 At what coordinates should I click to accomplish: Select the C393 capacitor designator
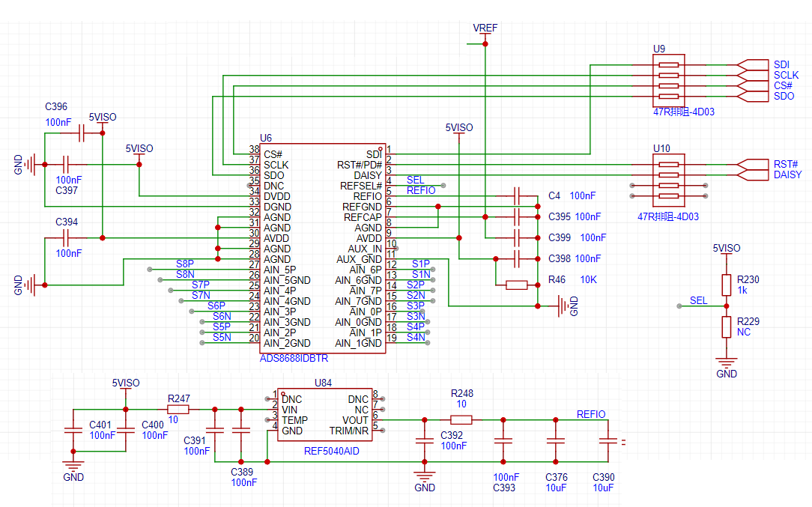(504, 488)
